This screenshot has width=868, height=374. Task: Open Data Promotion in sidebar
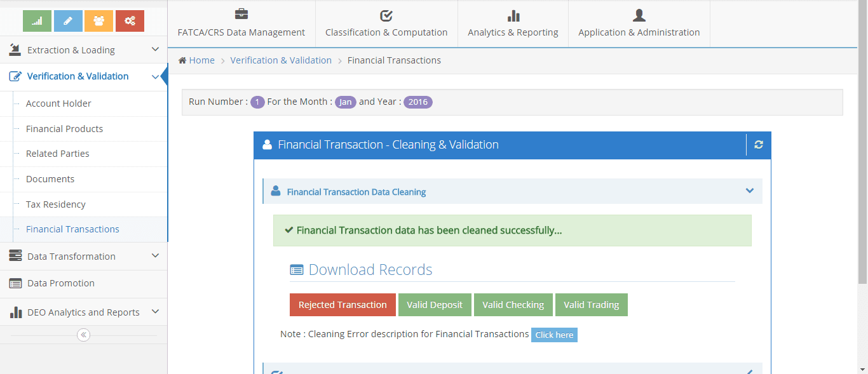[x=84, y=283]
